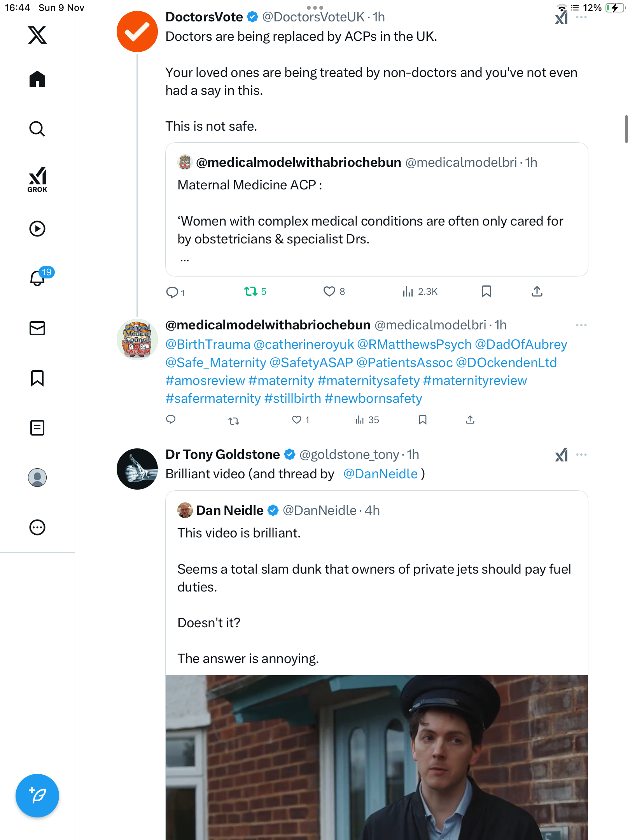Open more options on Dr Tony Goldstone post
This screenshot has width=630, height=840.
[x=581, y=455]
